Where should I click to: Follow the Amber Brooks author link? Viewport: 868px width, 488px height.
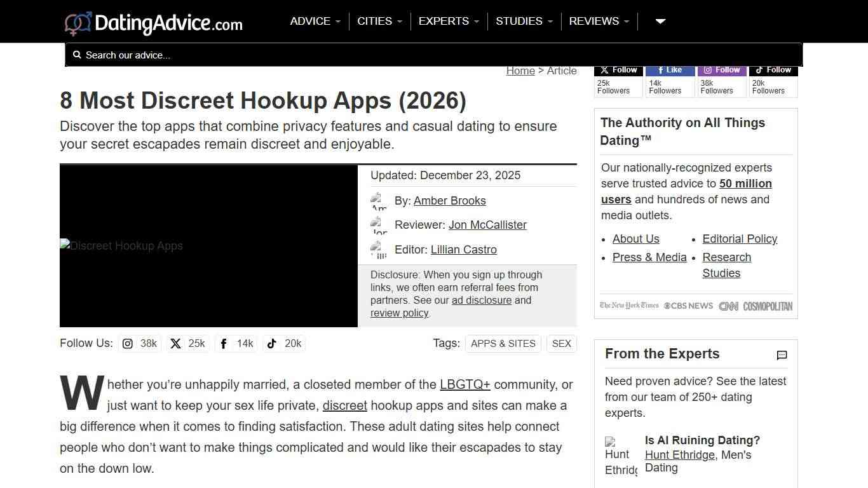click(x=449, y=200)
